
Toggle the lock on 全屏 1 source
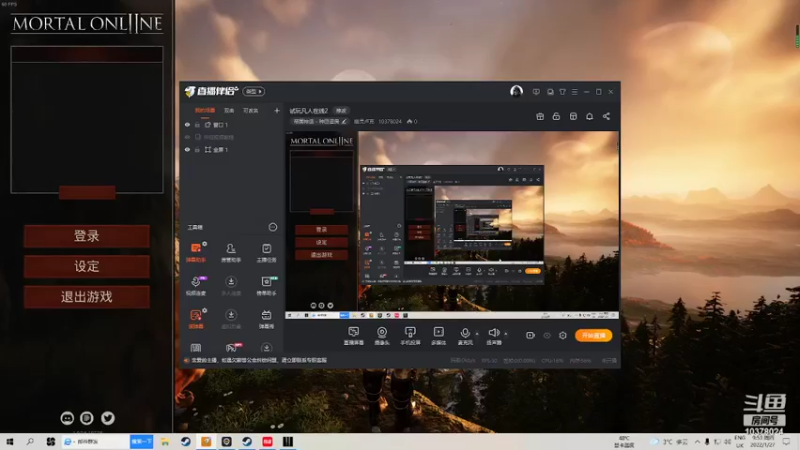click(197, 149)
